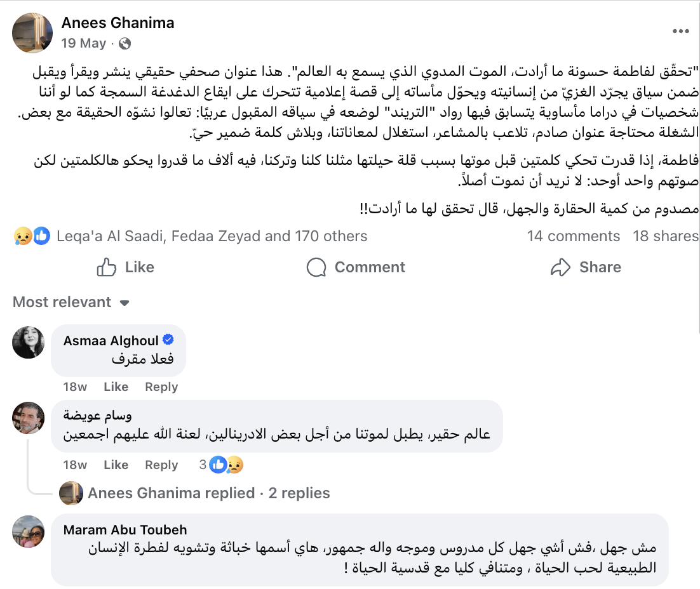Click the Share arrow icon
The height and width of the screenshot is (589, 700).
coord(560,267)
